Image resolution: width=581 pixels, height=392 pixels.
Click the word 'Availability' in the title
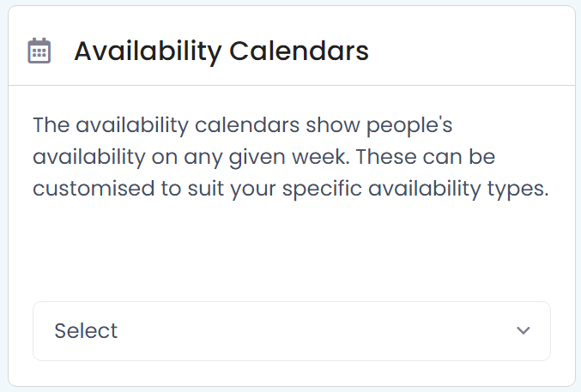click(x=148, y=51)
